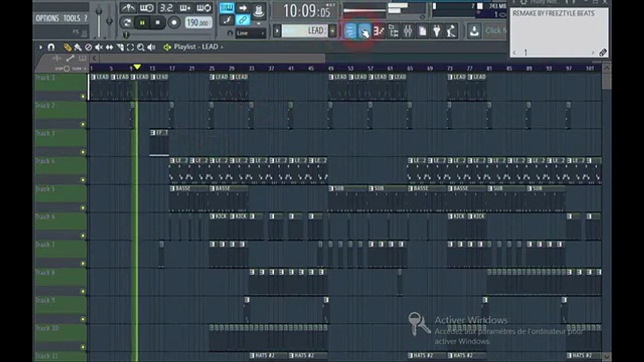This screenshot has height=362, width=644.
Task: Open the tempo tapper icon
Action: click(451, 31)
